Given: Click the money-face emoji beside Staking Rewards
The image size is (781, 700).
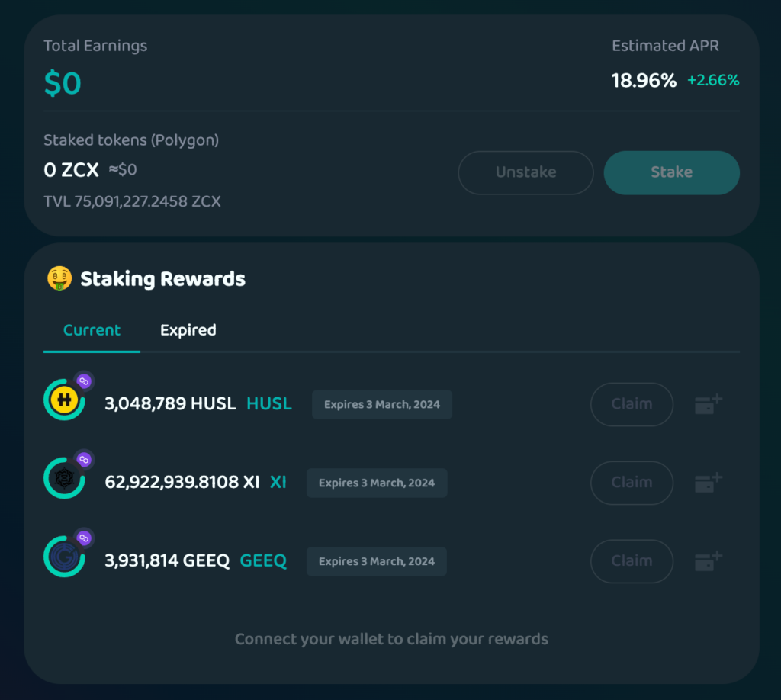Looking at the screenshot, I should click(x=59, y=278).
